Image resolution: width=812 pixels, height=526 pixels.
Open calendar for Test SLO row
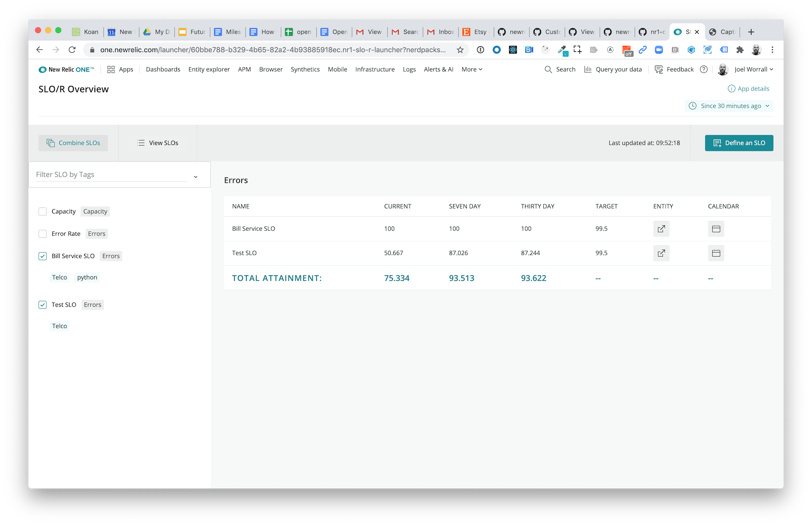[x=716, y=253]
